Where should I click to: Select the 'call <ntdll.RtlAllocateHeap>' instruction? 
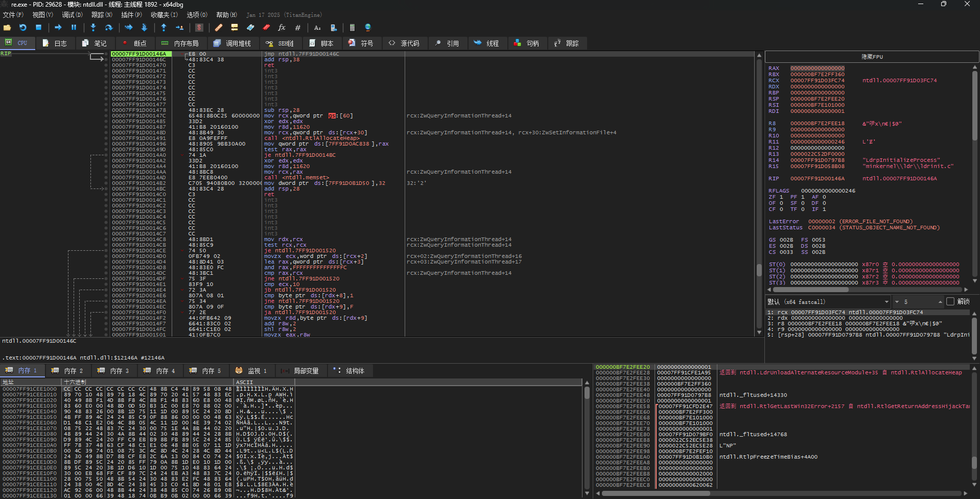tap(312, 138)
